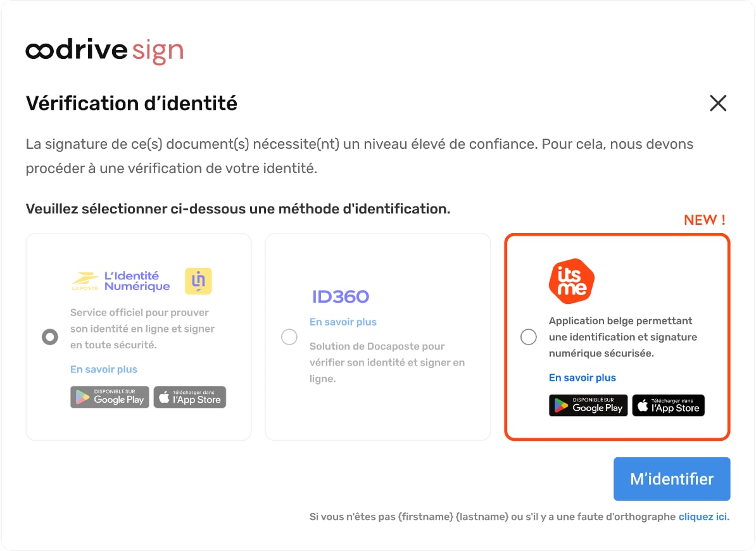Open App Store badge for itsme
Screen dimensions: 756x551
(669, 405)
